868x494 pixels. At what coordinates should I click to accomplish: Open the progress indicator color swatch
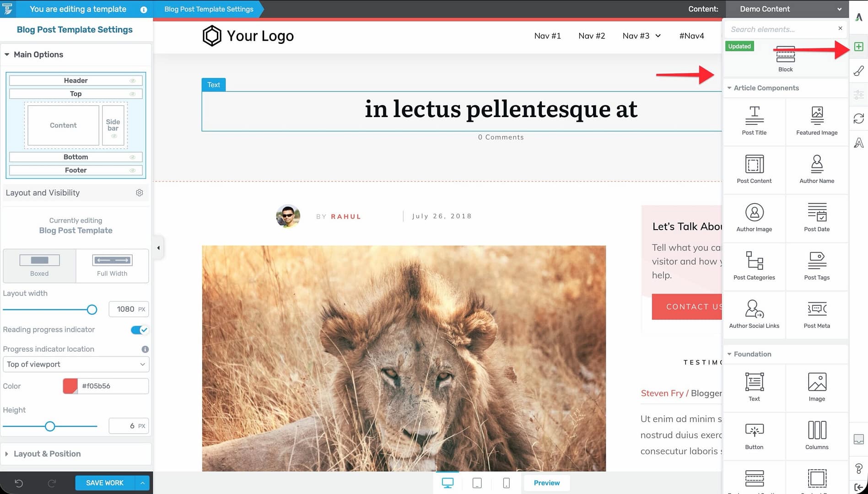pos(70,386)
